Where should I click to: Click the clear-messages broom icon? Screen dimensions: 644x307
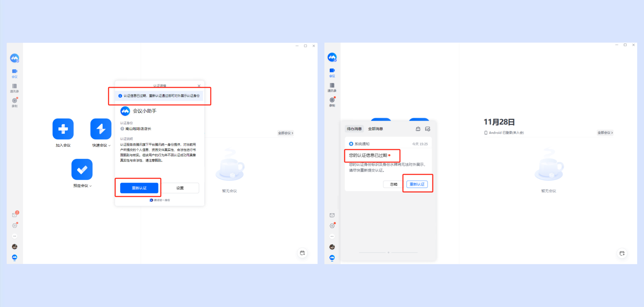pos(418,129)
